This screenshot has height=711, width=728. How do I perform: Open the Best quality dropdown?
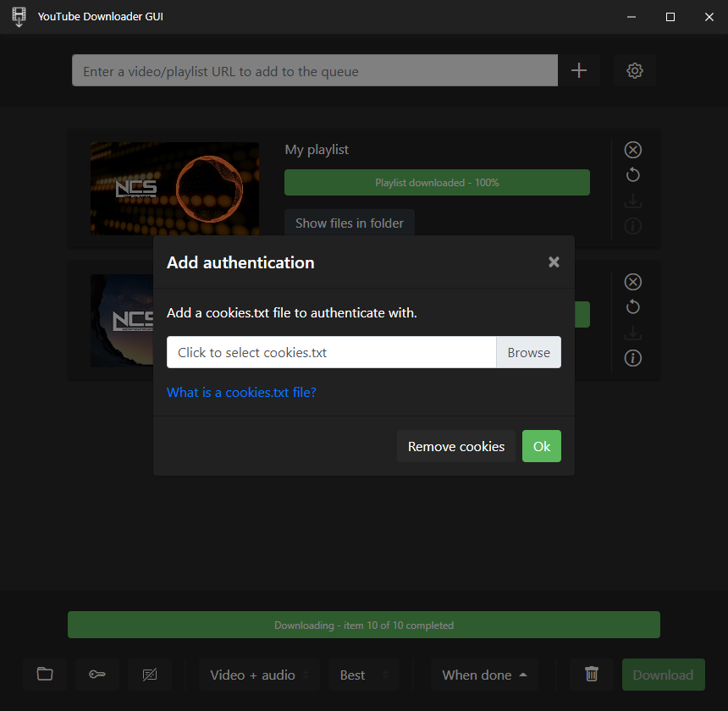tap(364, 675)
